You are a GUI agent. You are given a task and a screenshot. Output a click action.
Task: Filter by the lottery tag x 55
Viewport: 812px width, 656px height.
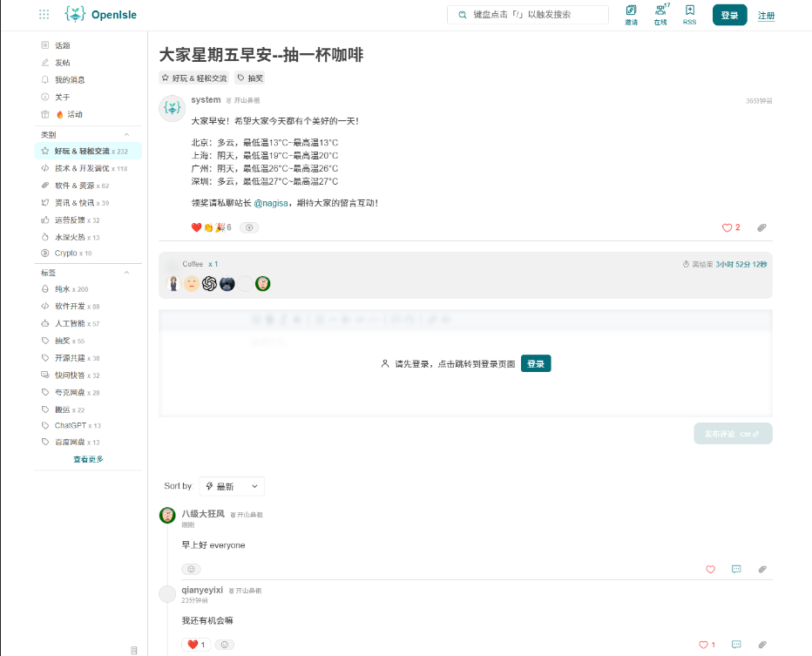click(x=88, y=341)
